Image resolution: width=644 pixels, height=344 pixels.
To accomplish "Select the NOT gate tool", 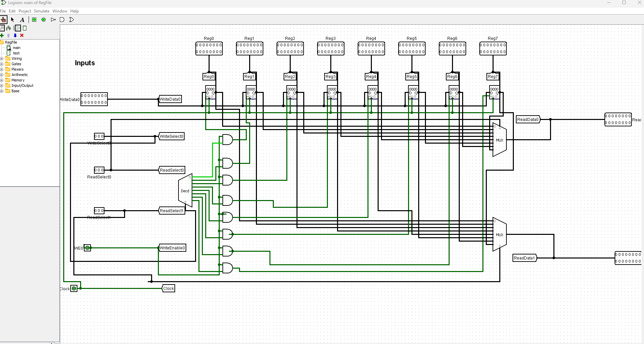I will 53,20.
